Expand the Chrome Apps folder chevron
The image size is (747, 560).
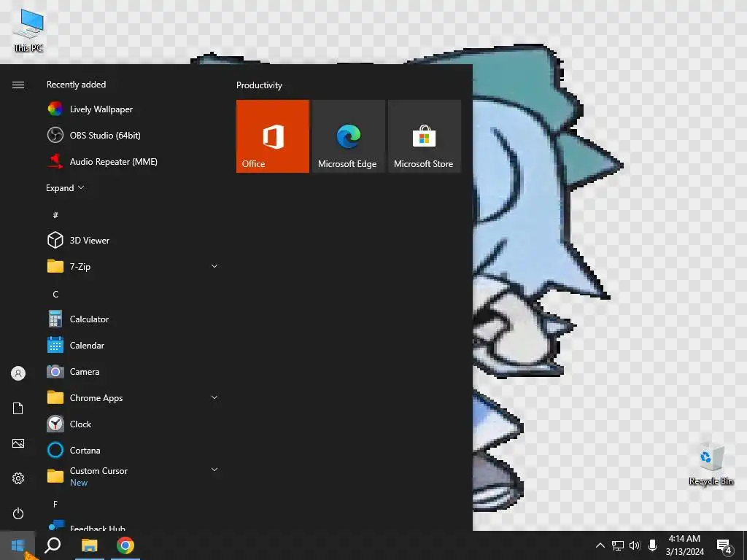coord(214,397)
